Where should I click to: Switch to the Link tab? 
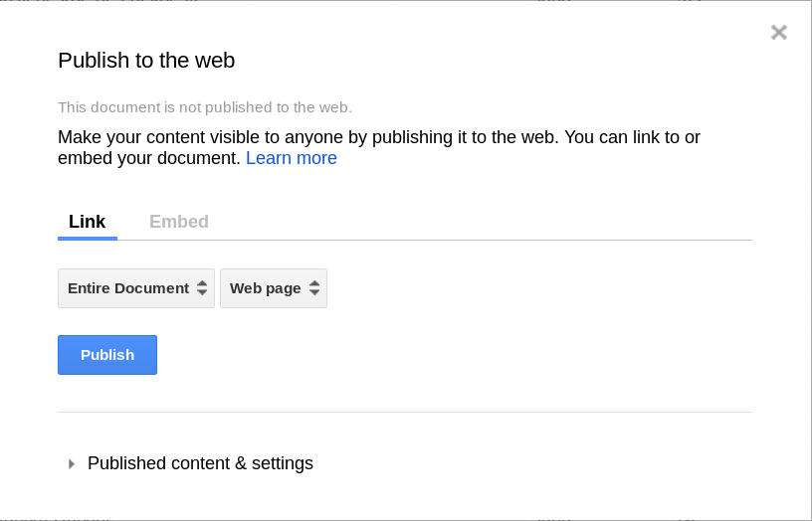(x=87, y=222)
